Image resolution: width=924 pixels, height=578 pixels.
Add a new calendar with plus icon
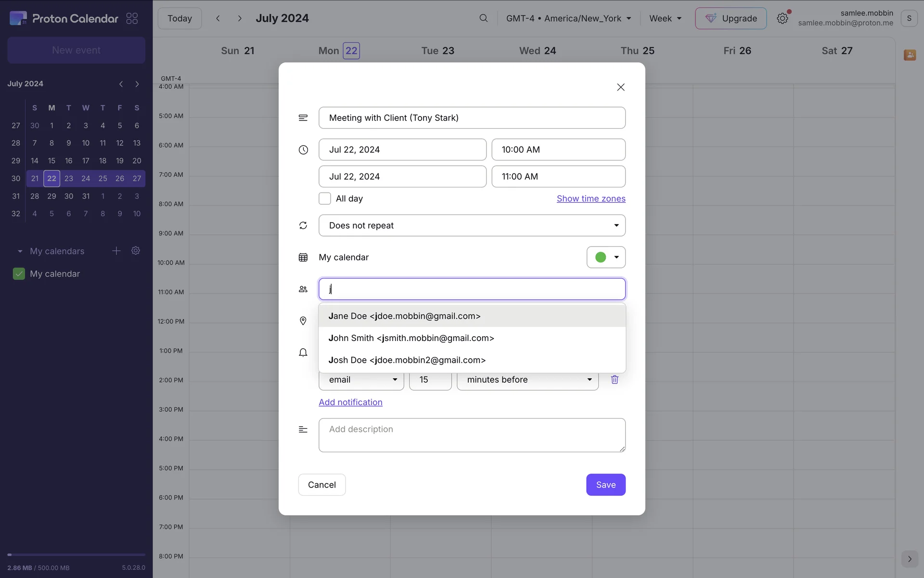[x=116, y=251]
